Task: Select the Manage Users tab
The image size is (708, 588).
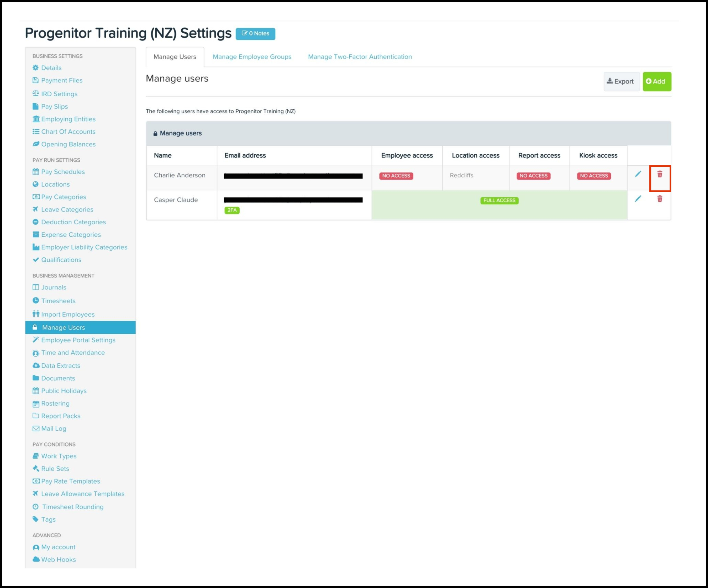Action: (x=174, y=57)
